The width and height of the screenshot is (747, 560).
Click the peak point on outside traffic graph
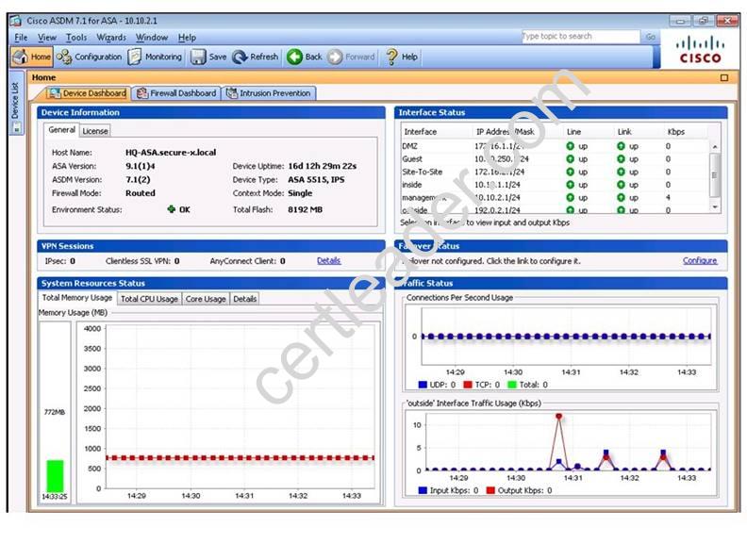click(x=558, y=416)
